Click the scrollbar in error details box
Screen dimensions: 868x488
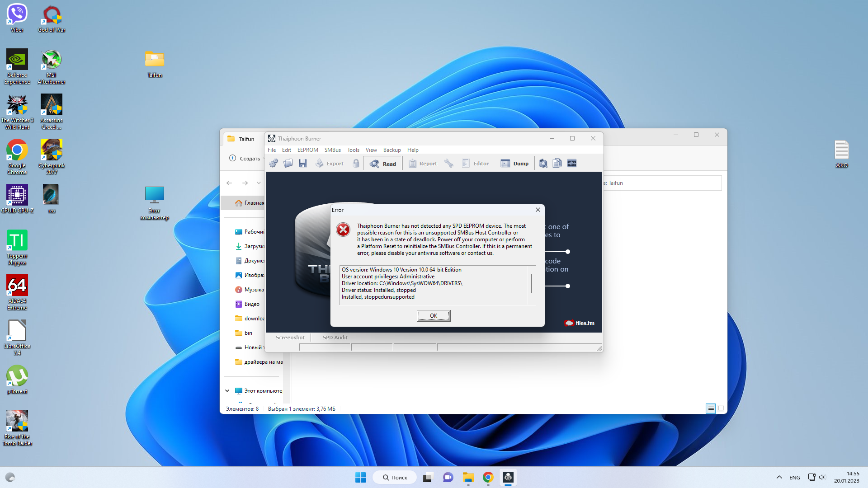point(532,284)
